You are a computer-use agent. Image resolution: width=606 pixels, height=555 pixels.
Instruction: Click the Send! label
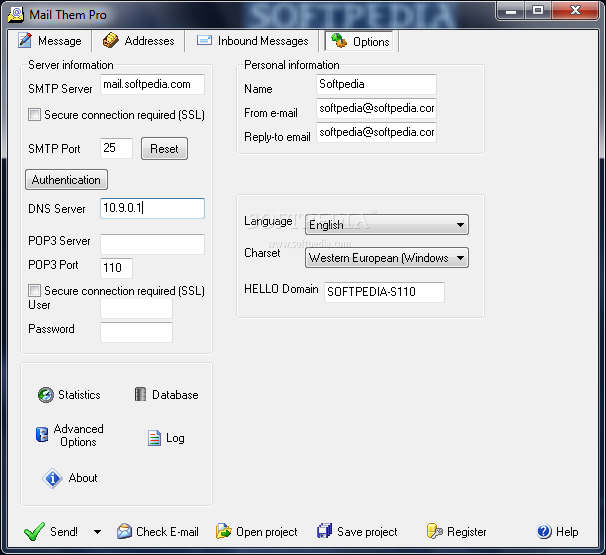click(64, 532)
